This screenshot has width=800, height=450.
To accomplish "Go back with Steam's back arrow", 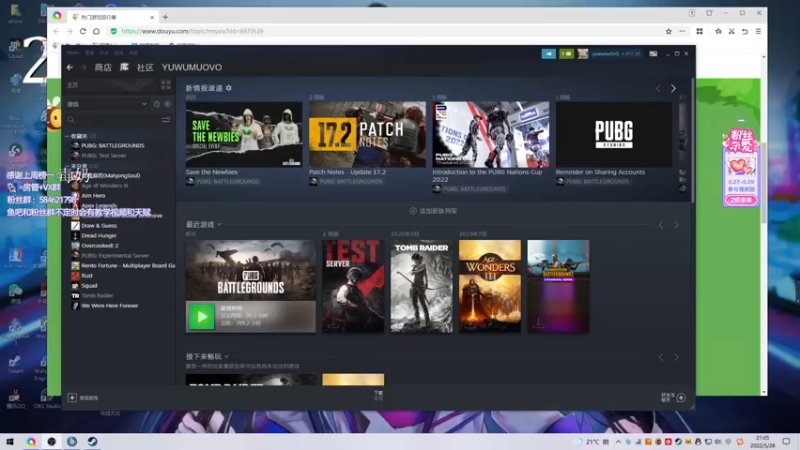I will click(x=70, y=67).
